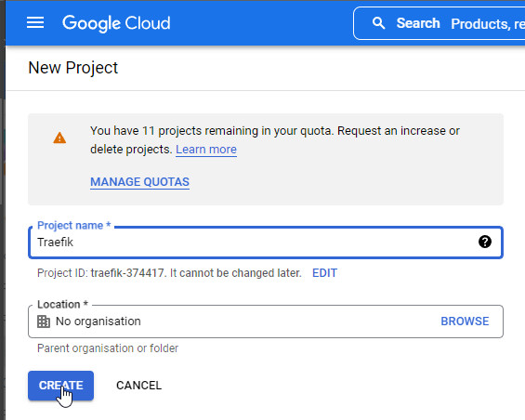Click the Parent organisation or folder hint
The height and width of the screenshot is (420, 525).
tap(108, 348)
